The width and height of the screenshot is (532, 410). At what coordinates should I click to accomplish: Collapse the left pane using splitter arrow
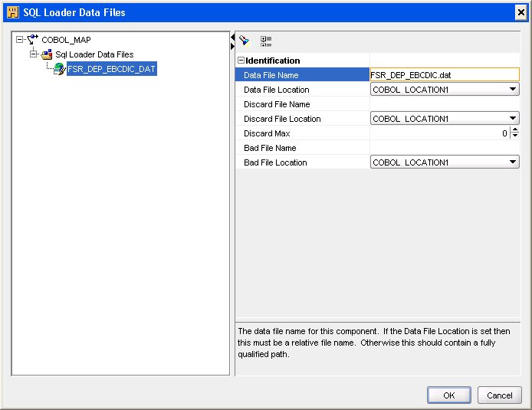(x=232, y=37)
